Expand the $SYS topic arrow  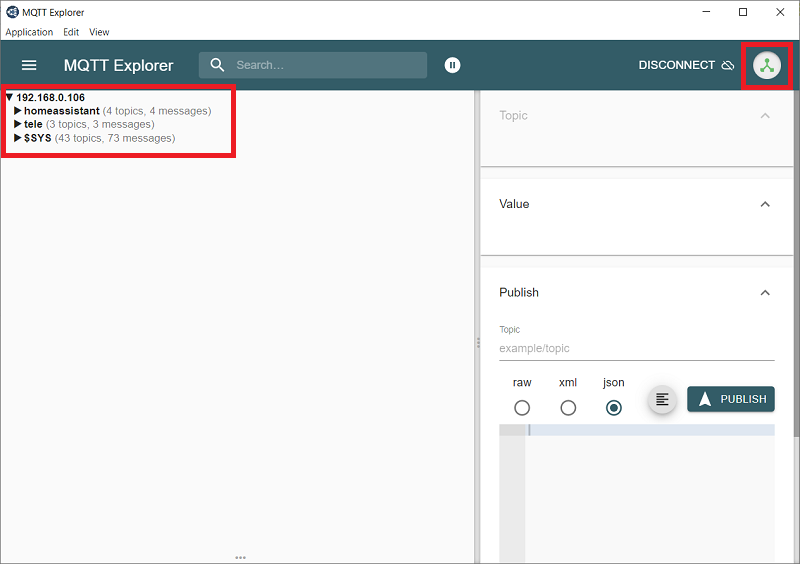pos(17,138)
